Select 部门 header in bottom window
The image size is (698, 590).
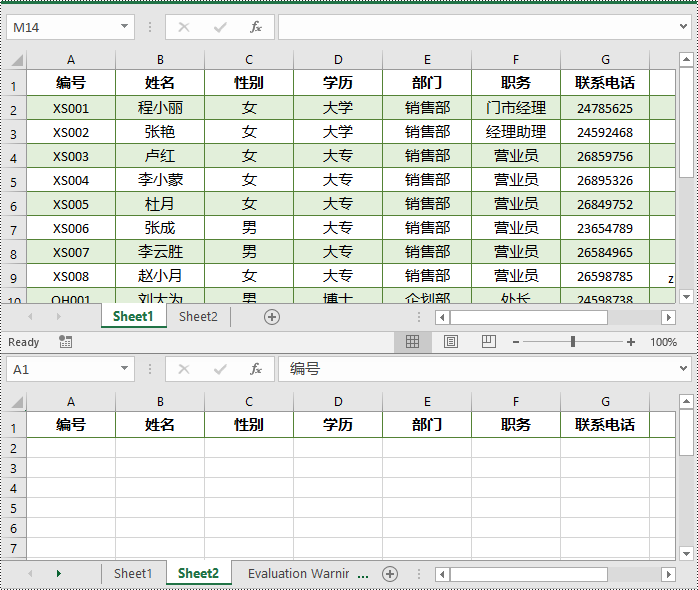(x=427, y=425)
